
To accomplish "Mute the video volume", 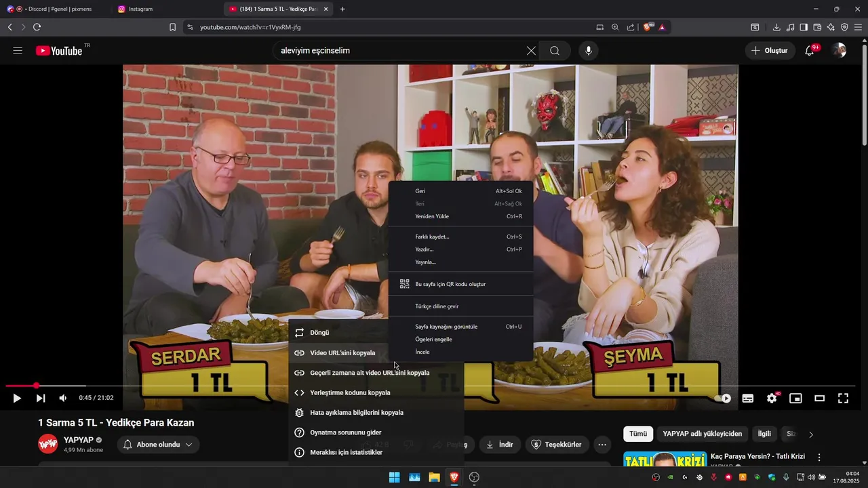I will [x=62, y=399].
